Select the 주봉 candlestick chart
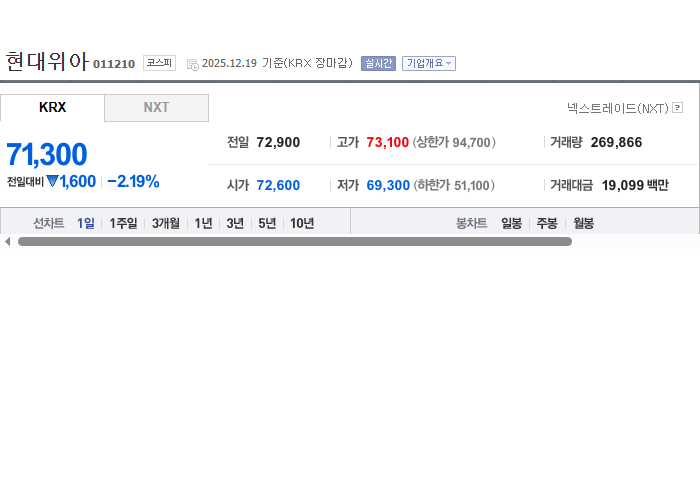 pos(547,223)
